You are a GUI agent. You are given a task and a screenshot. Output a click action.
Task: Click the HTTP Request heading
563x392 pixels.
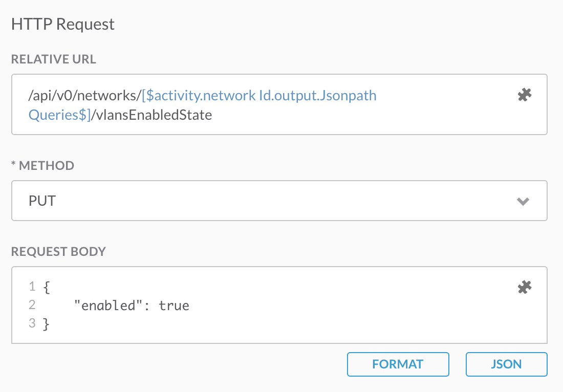tap(63, 24)
